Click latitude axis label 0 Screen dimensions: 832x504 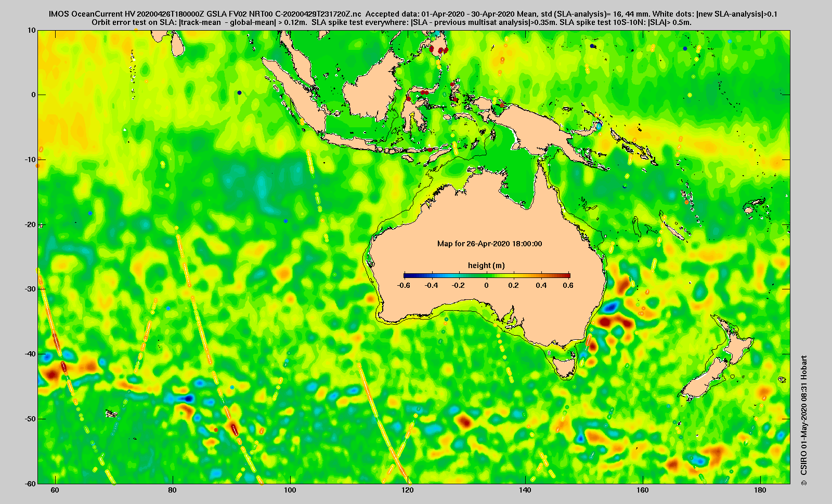click(34, 95)
